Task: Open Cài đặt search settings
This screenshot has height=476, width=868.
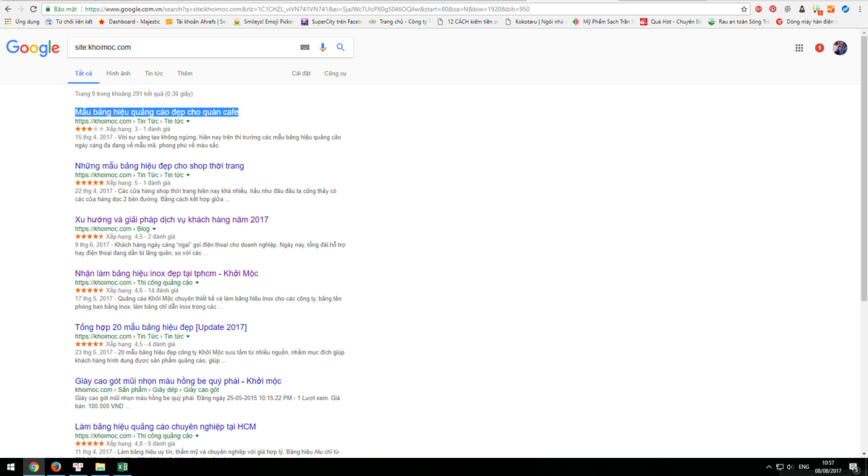Action: coord(301,74)
